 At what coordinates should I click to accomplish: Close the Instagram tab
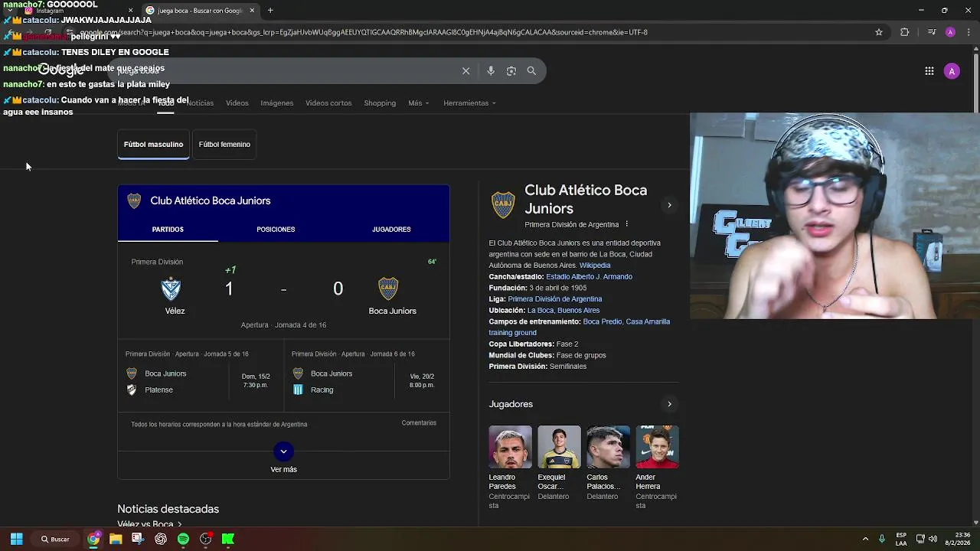[130, 11]
